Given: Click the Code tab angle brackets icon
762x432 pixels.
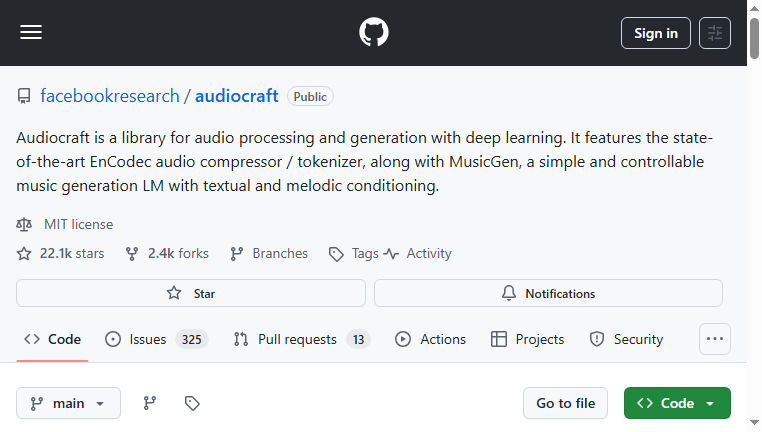Looking at the screenshot, I should click(32, 339).
